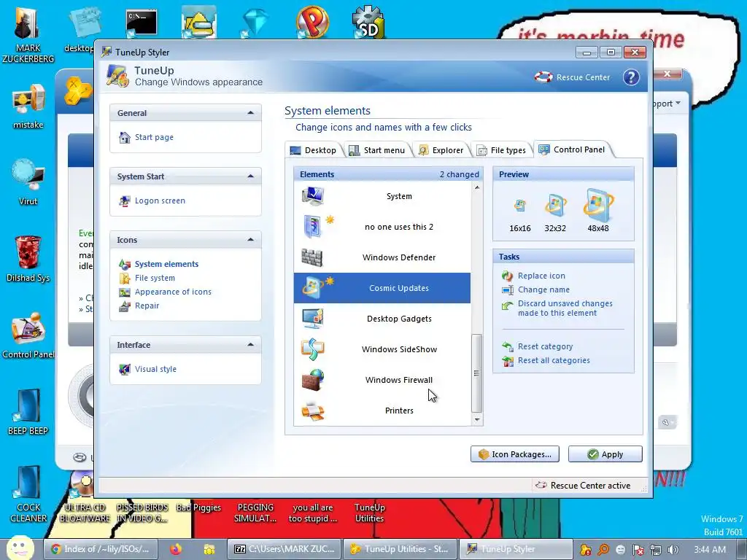Click the 32x32 preview icon
The height and width of the screenshot is (560, 747).
(x=555, y=205)
